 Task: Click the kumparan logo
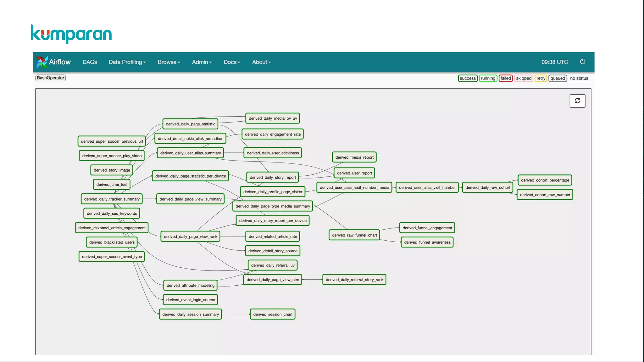71,34
